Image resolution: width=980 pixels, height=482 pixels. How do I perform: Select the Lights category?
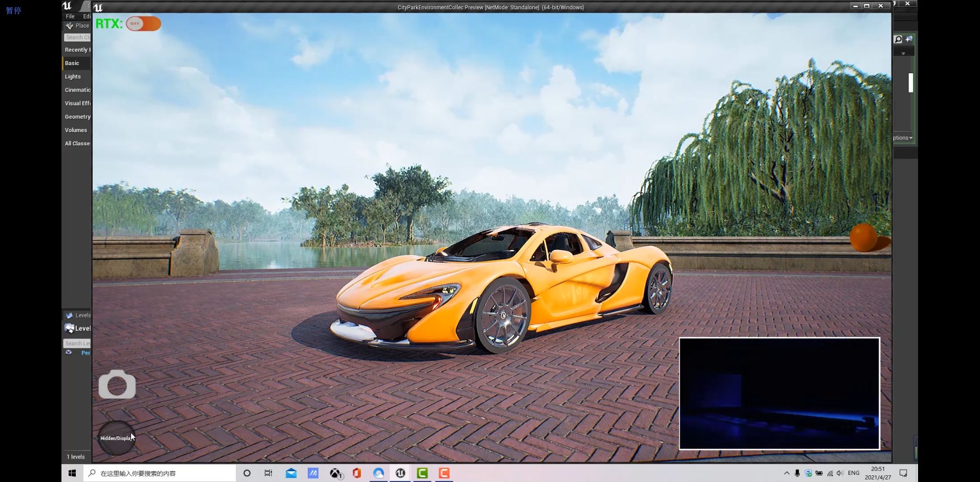coord(77,76)
